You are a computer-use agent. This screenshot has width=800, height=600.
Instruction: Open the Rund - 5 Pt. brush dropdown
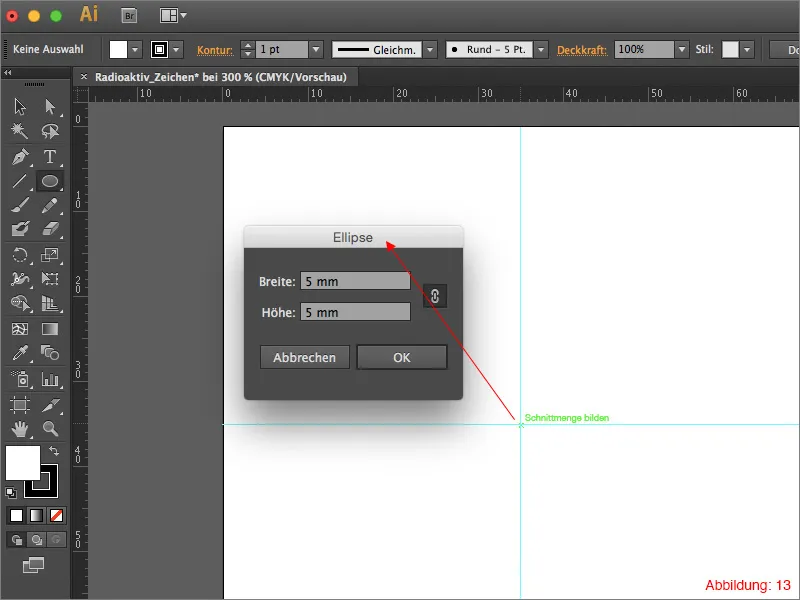541,50
